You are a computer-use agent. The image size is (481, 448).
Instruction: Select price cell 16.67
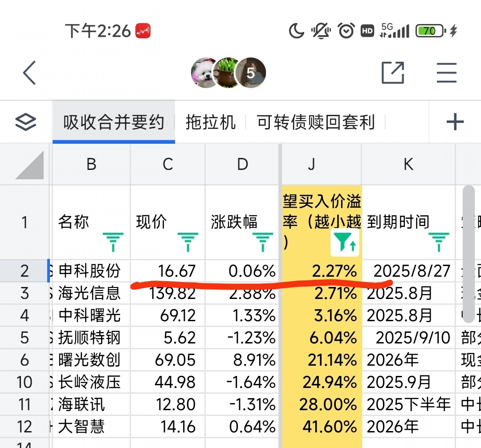[168, 271]
